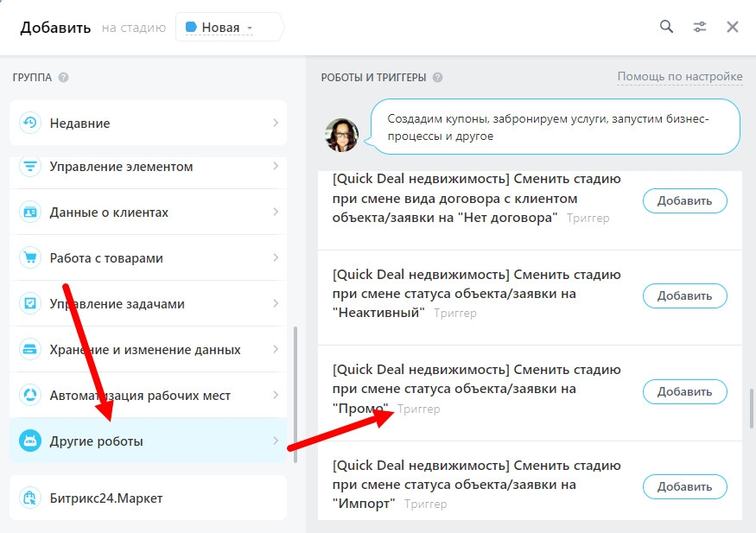This screenshot has height=533, width=756.
Task: Click the Customer data card icon
Action: 30,213
